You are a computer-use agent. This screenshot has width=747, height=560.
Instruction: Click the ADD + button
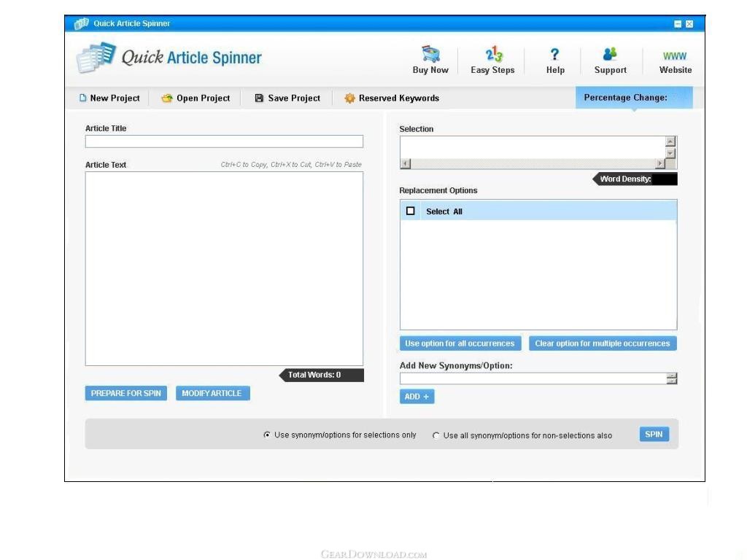pyautogui.click(x=417, y=396)
